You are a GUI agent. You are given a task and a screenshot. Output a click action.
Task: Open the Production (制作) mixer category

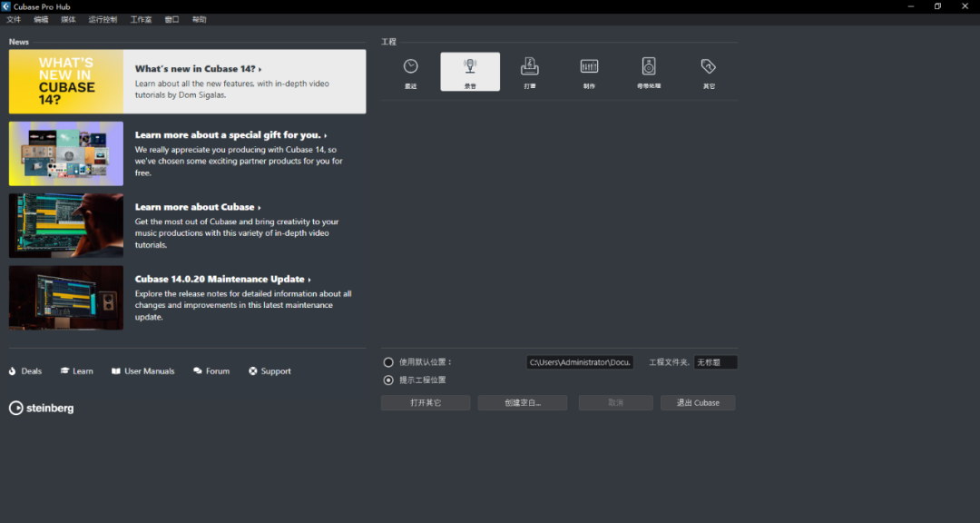tap(589, 72)
